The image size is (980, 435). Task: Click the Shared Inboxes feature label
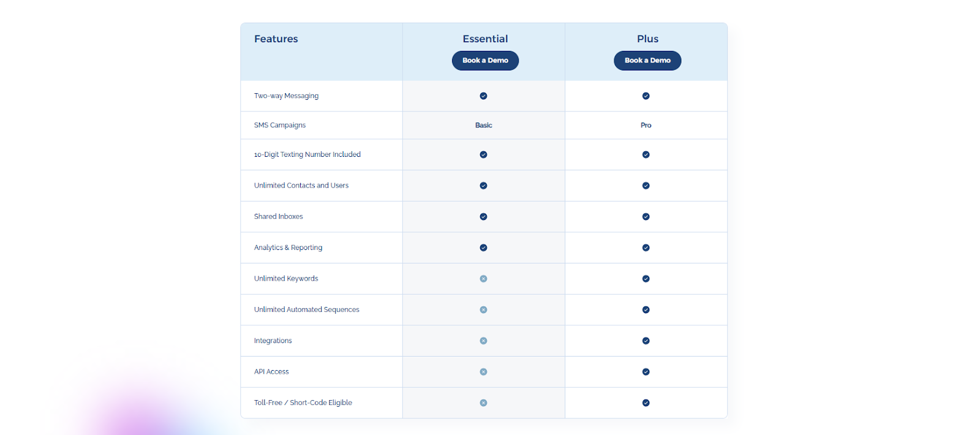pyautogui.click(x=279, y=217)
